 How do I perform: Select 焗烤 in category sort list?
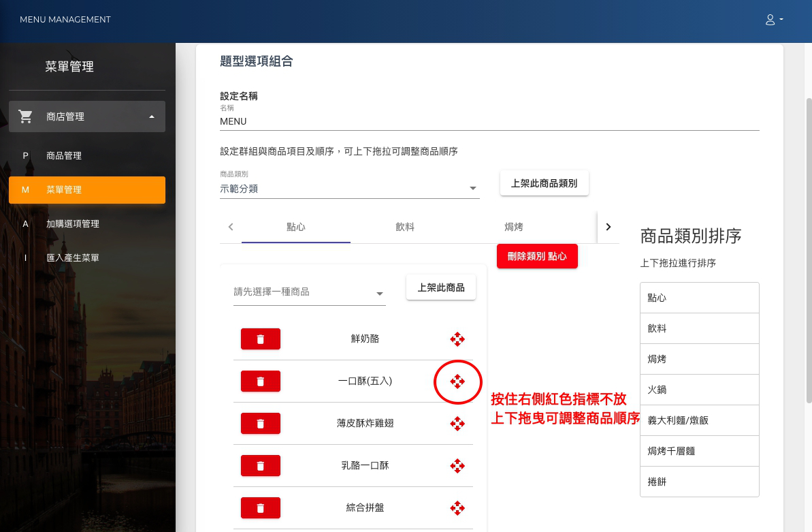click(x=700, y=359)
